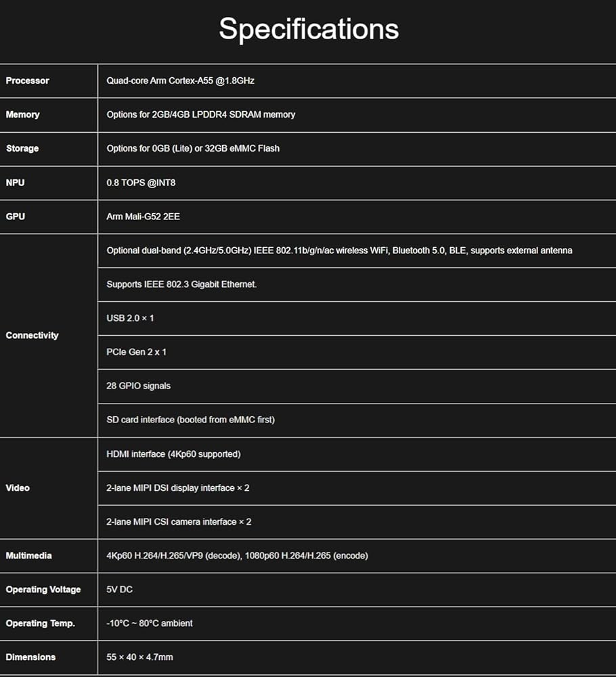
Task: Click the Gigabit Ethernet support line
Action: 181,284
